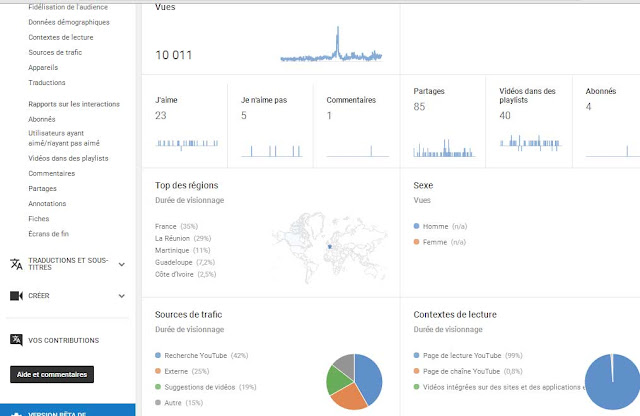
Task: Open the Top des régions heading
Action: pos(187,185)
